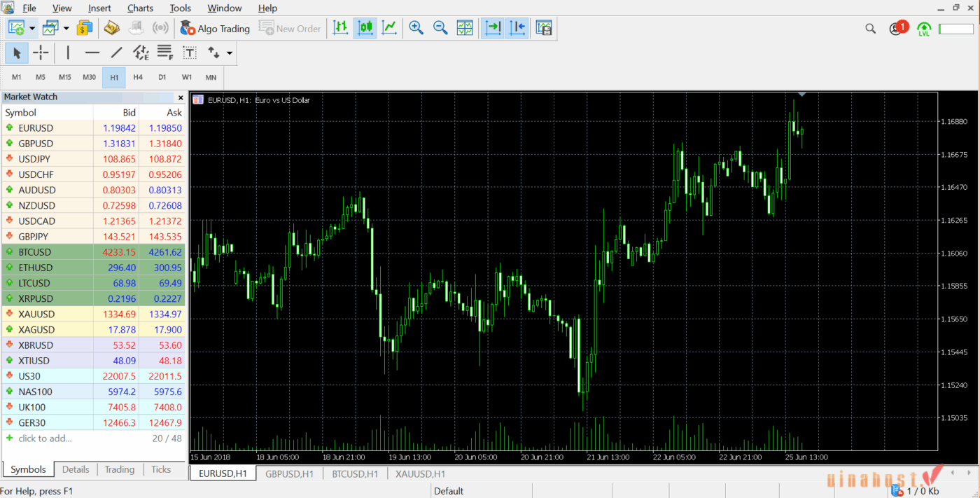980x498 pixels.
Task: Click the green connection level indicator
Action: 924,29
